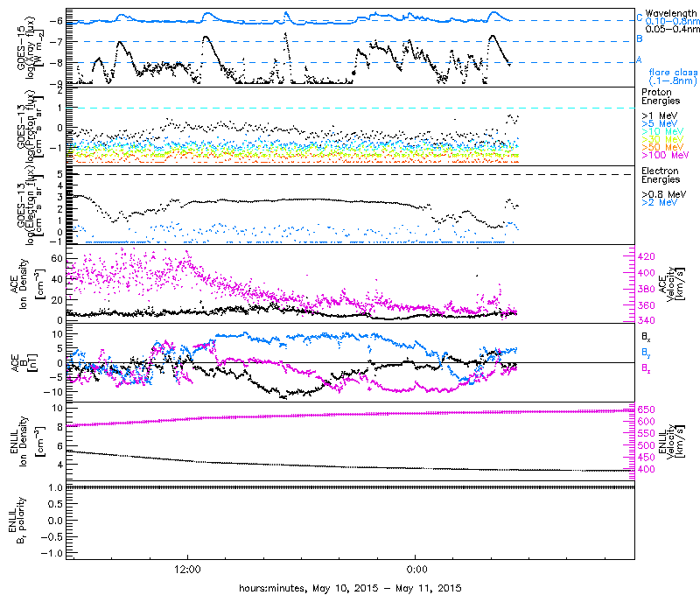Click the "ENLIL Velocity [km/s]" axis title

coord(672,442)
